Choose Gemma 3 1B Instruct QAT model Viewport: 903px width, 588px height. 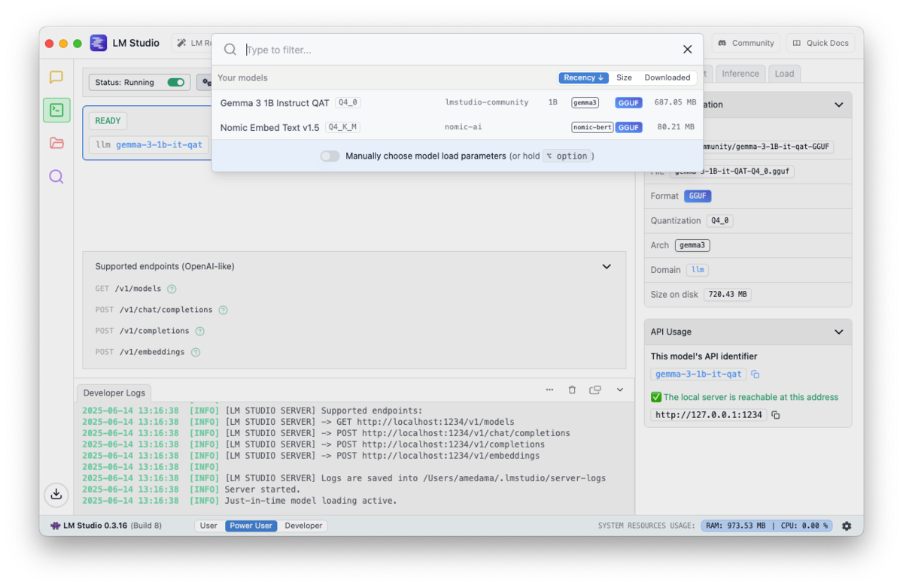[x=458, y=102]
